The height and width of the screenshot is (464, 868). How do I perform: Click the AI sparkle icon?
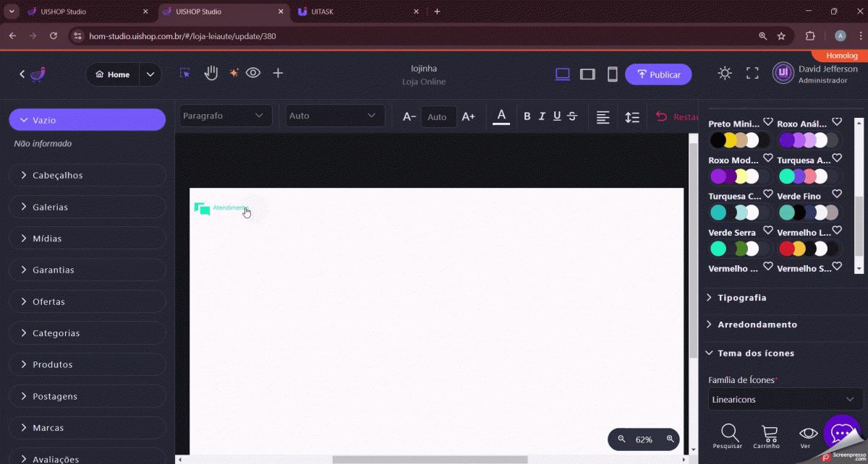pos(234,73)
